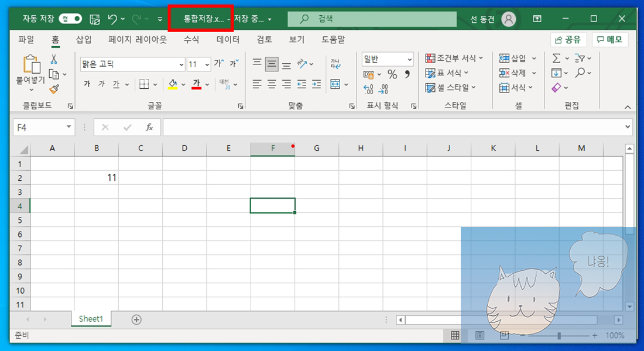The width and height of the screenshot is (644, 351).
Task: Click the Name Box showing F4
Action: (x=43, y=128)
